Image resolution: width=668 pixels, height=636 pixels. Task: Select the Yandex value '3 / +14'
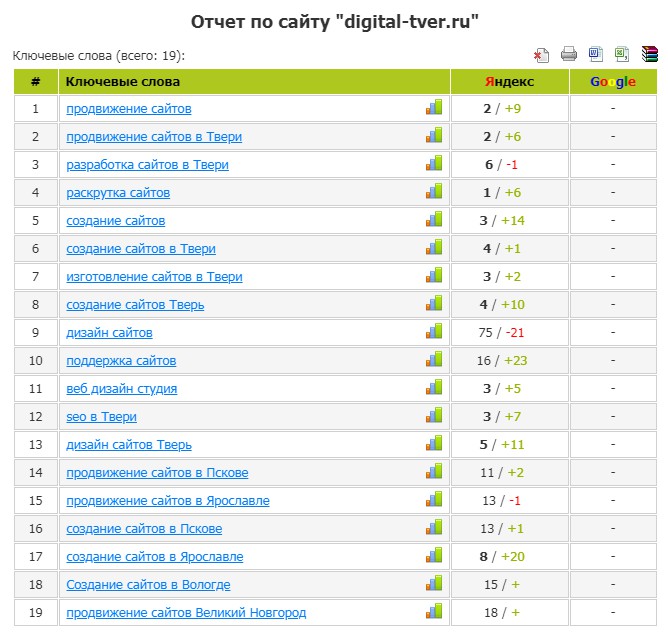pos(502,221)
